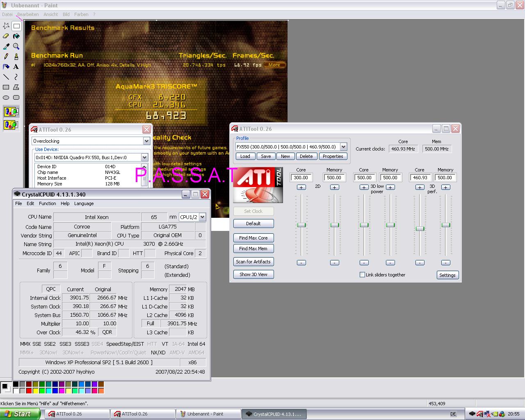Image resolution: width=525 pixels, height=420 pixels.
Task: Open the Language menu in CrystalCPUID
Action: pyautogui.click(x=84, y=203)
